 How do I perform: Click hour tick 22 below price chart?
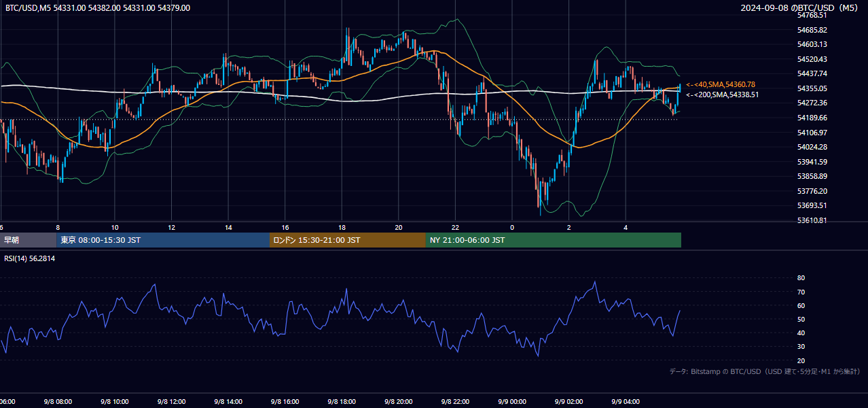point(455,227)
